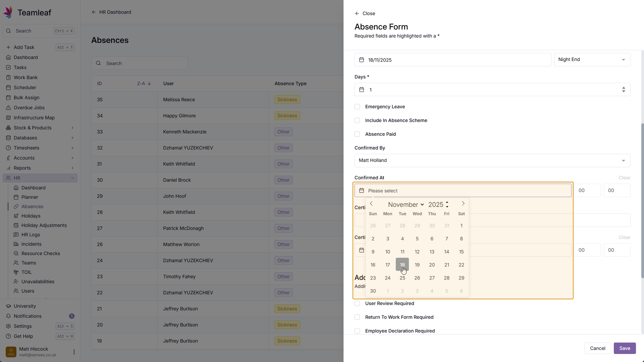Check Return To Work Form Required
This screenshot has width=644, height=362.
(x=357, y=317)
